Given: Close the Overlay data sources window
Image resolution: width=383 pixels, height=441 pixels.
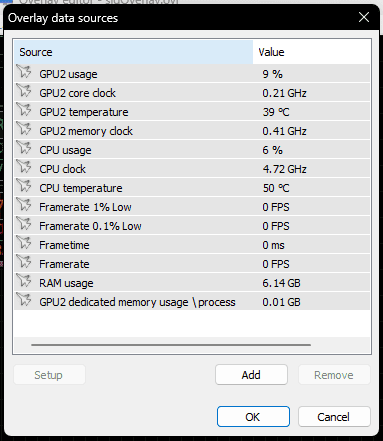Looking at the screenshot, I should tap(364, 17).
